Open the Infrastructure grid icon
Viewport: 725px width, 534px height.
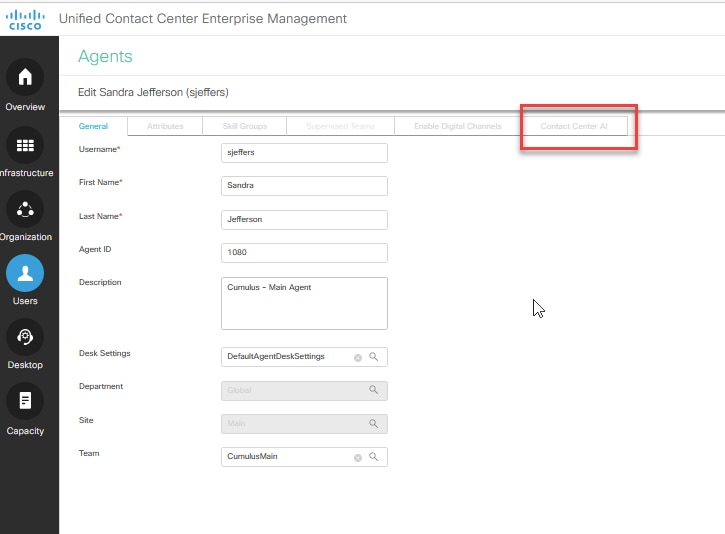point(25,145)
